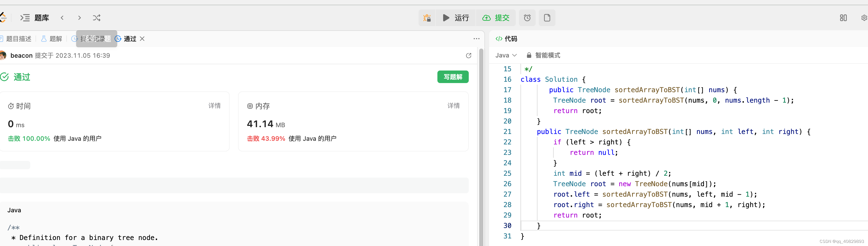Click 'class Solution {' code line
This screenshot has width=868, height=246.
click(x=553, y=80)
